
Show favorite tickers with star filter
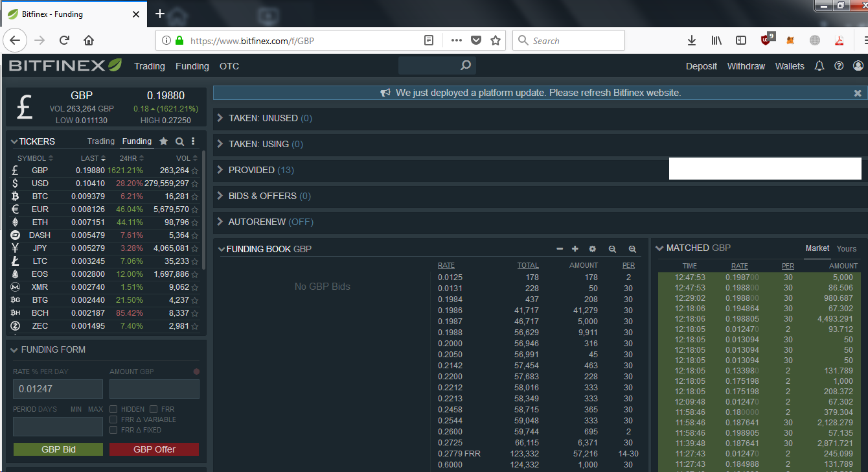coord(164,141)
